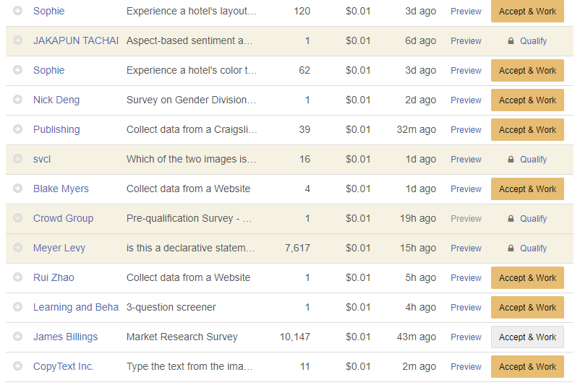Image resolution: width=588 pixels, height=385 pixels.
Task: Click lock icon in JAKAPUN TACHAI row
Action: point(511,41)
